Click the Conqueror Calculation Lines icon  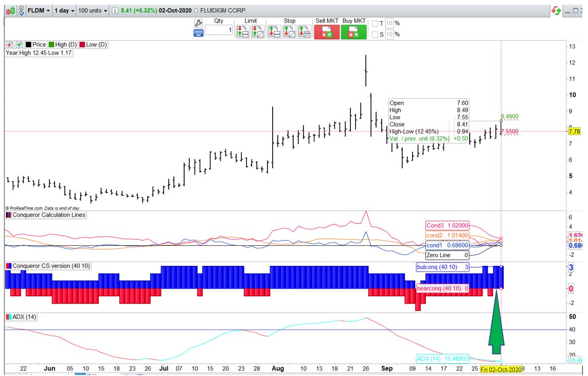8,215
